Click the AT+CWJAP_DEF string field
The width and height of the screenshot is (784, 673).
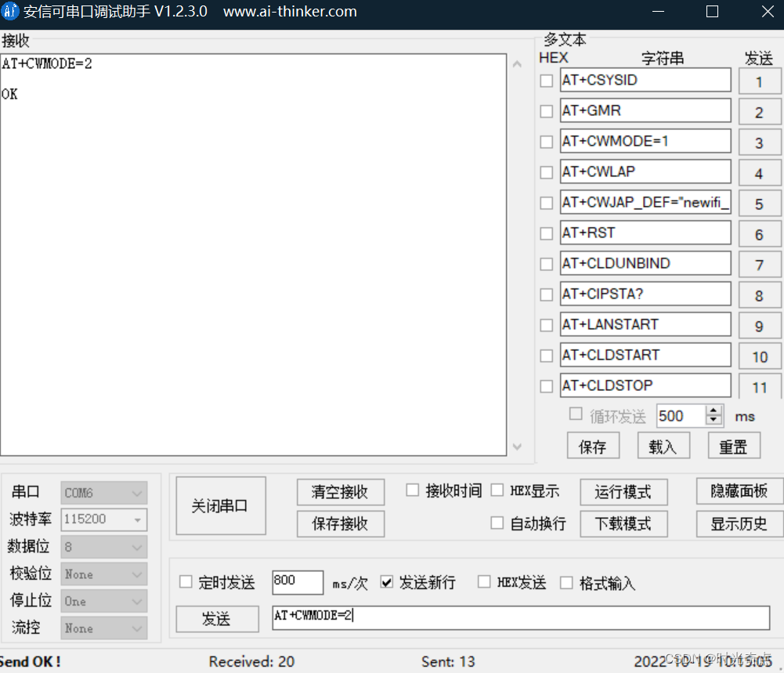tap(645, 202)
